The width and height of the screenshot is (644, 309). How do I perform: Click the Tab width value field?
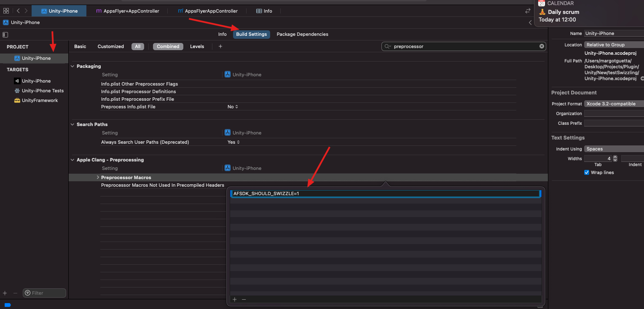click(x=598, y=159)
